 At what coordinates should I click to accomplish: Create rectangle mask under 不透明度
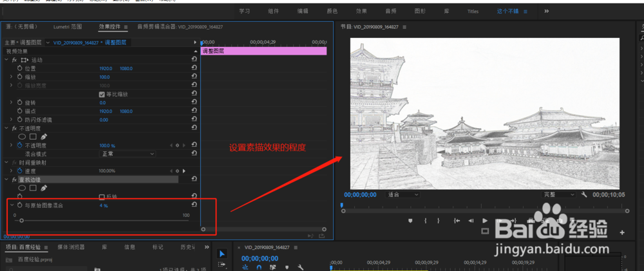(x=33, y=136)
